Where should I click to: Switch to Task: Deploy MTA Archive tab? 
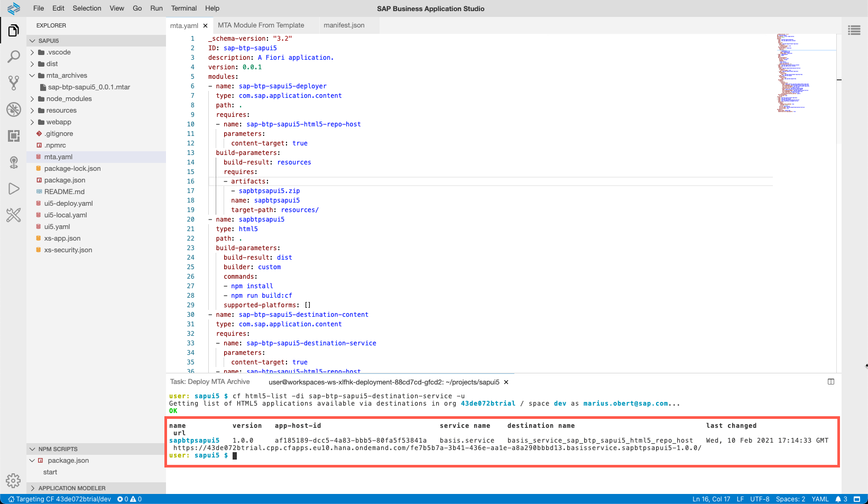(x=210, y=382)
